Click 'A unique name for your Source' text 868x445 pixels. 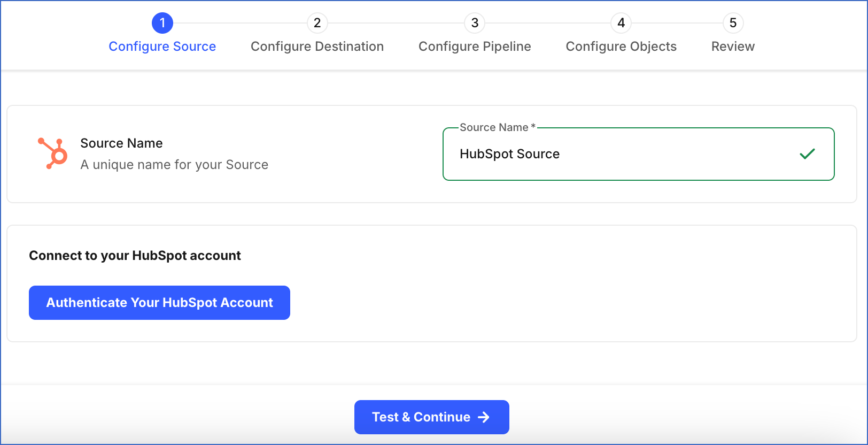174,165
